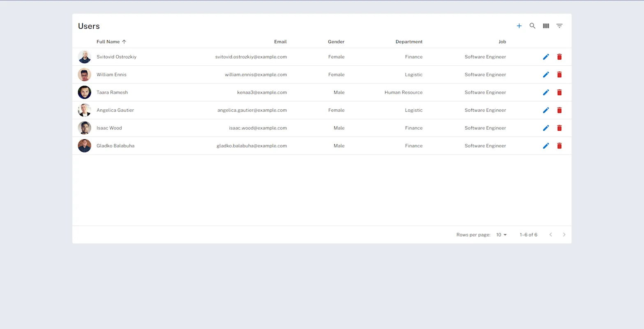Click the add user plus icon

519,26
